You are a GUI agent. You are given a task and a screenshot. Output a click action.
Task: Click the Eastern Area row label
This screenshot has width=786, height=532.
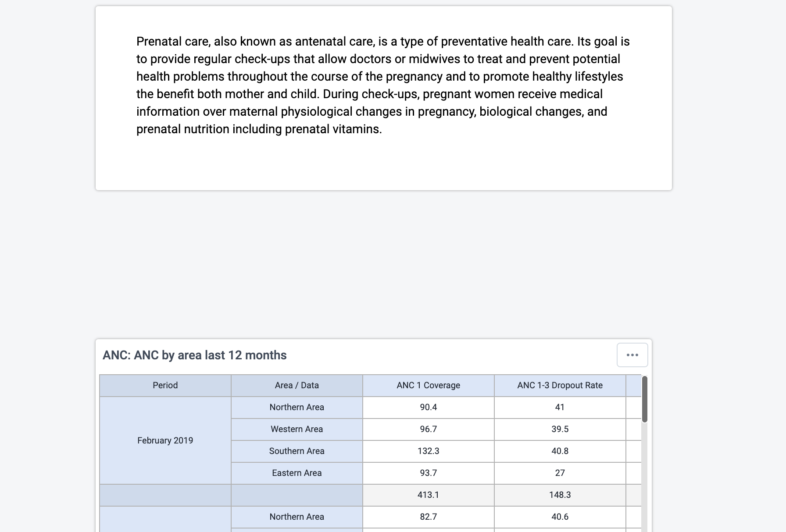(297, 473)
